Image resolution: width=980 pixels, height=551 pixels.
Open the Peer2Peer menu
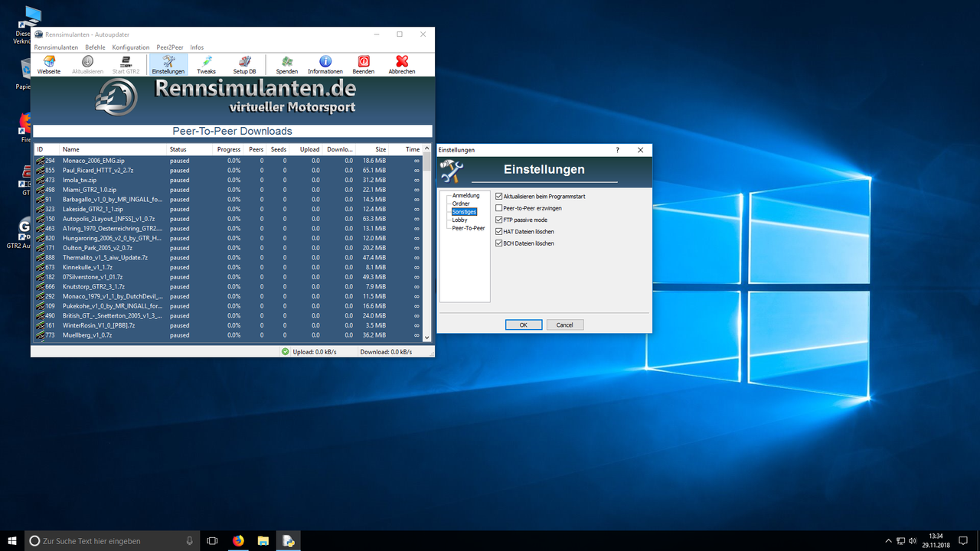(170, 47)
